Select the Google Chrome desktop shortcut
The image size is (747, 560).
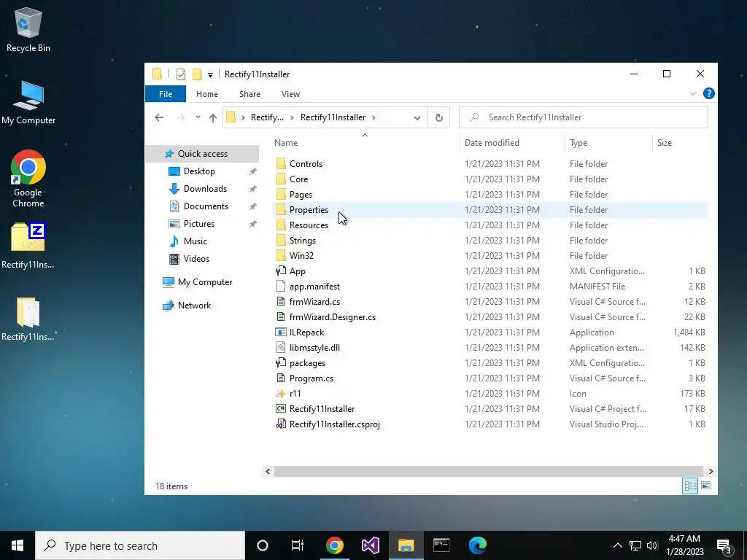click(x=28, y=179)
